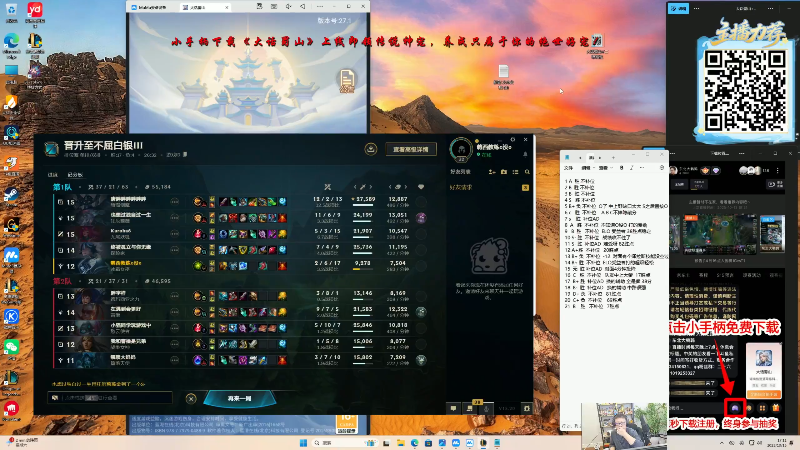Click the gamepad download icon in stream window

coord(735,408)
